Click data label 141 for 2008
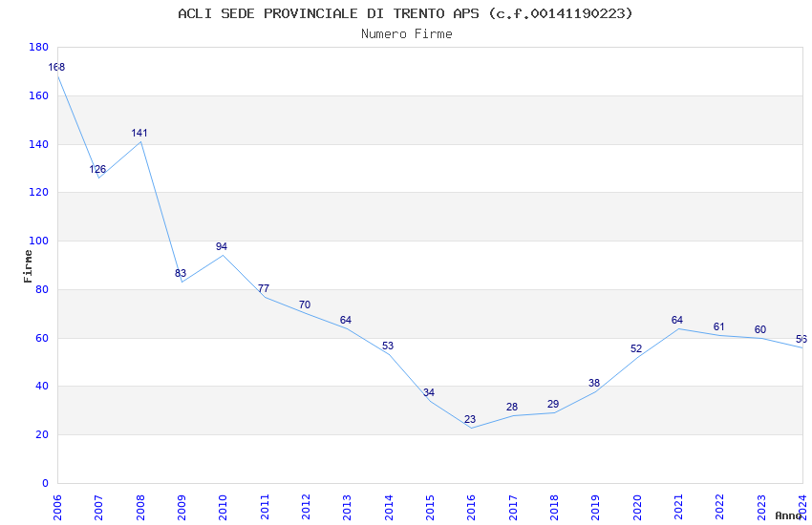This screenshot has height=525, width=812. point(139,133)
